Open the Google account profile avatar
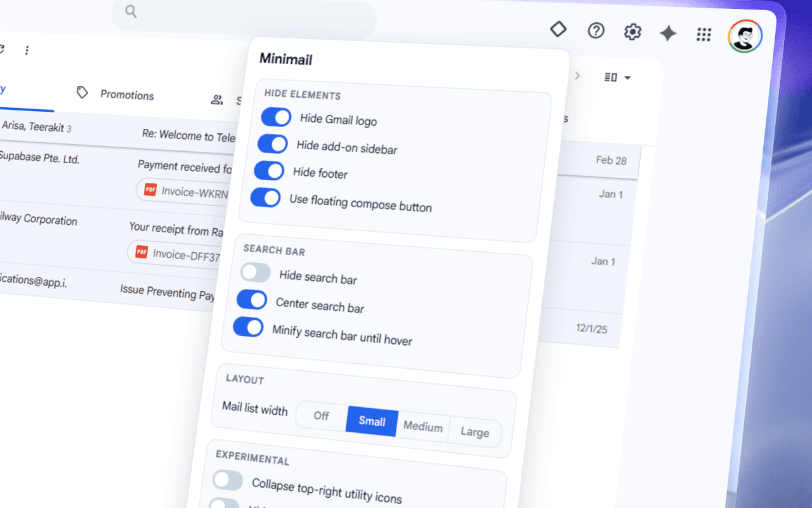 (x=745, y=36)
